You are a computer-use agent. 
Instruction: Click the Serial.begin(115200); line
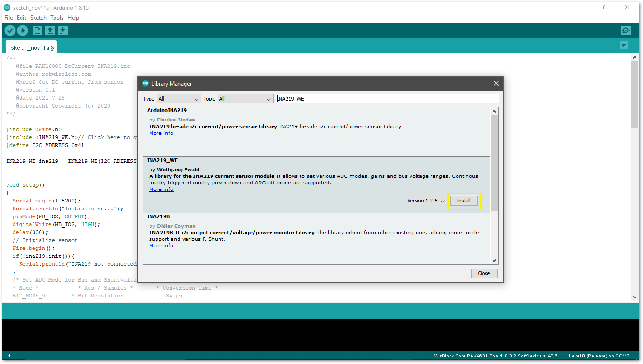[47, 201]
